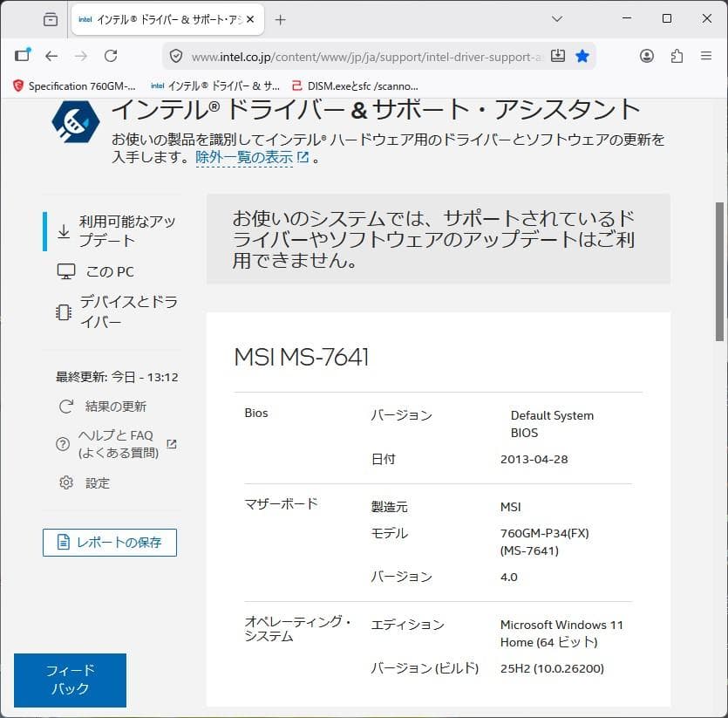The width and height of the screenshot is (728, 718).
Task: Open Specification 760GM bookmark
Action: (x=74, y=86)
